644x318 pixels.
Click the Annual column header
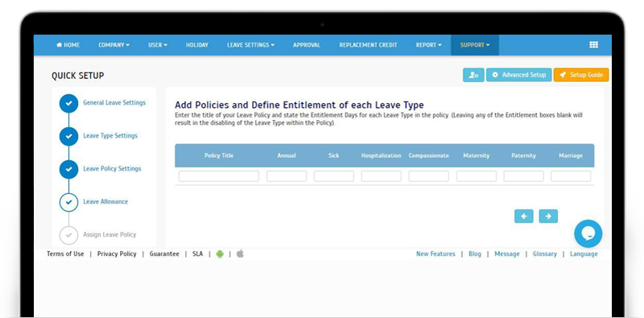pos(287,155)
